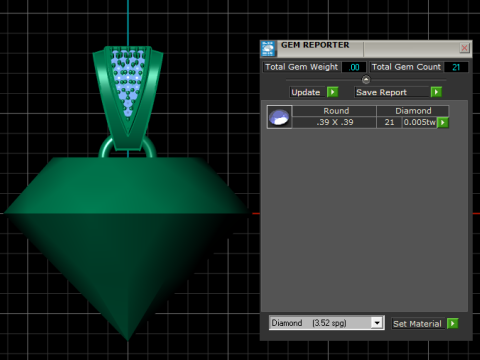Click the green arrow next to Save Report

[x=436, y=92]
